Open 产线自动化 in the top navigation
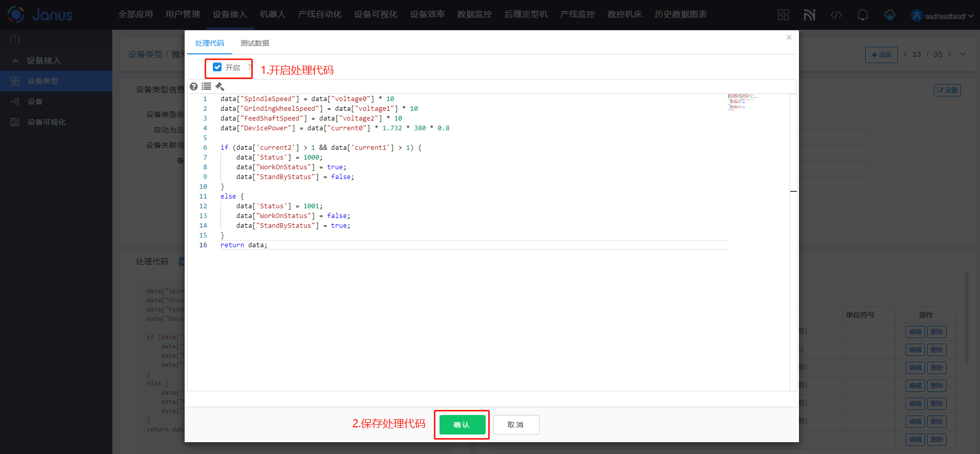Viewport: 980px width, 454px height. click(x=320, y=14)
